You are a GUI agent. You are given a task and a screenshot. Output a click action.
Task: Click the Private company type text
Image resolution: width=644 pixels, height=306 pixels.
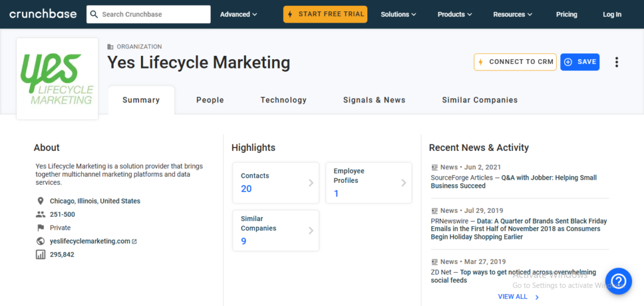pos(60,227)
